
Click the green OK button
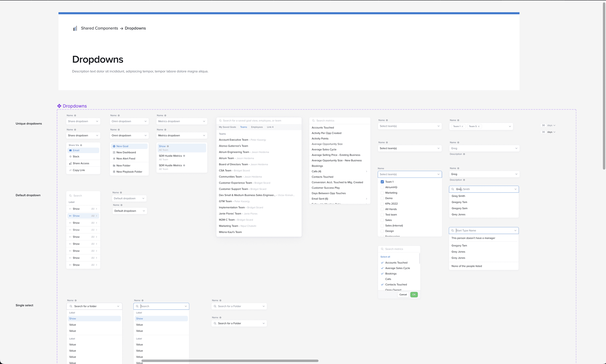pos(414,295)
